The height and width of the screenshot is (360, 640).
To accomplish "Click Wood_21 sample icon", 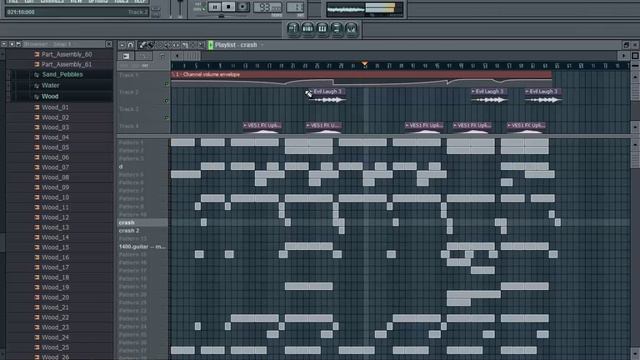I will point(37,307).
